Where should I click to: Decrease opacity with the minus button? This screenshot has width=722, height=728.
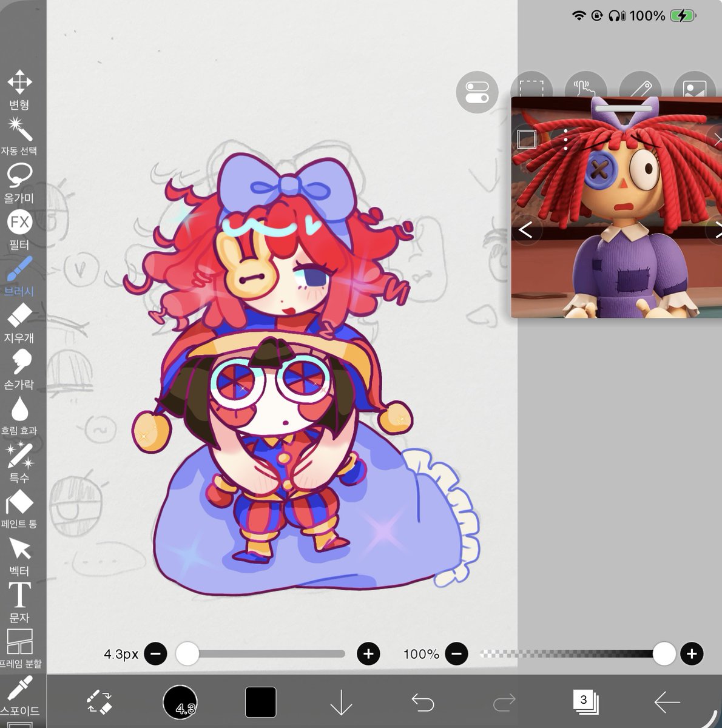tap(457, 653)
